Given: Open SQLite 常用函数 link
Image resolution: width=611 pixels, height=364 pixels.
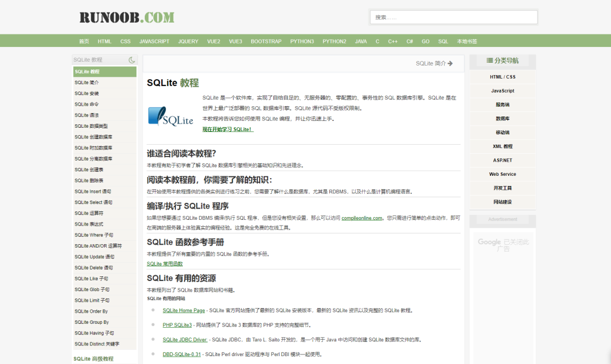Looking at the screenshot, I should [x=165, y=264].
